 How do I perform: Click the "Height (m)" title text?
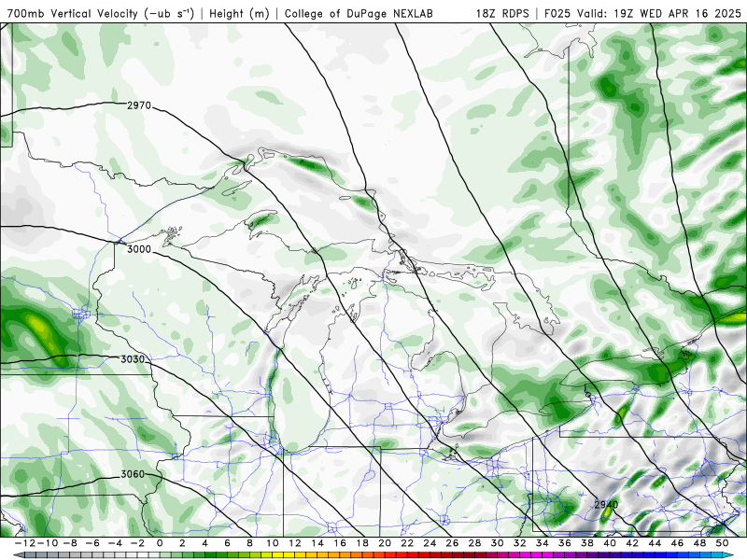pyautogui.click(x=240, y=13)
